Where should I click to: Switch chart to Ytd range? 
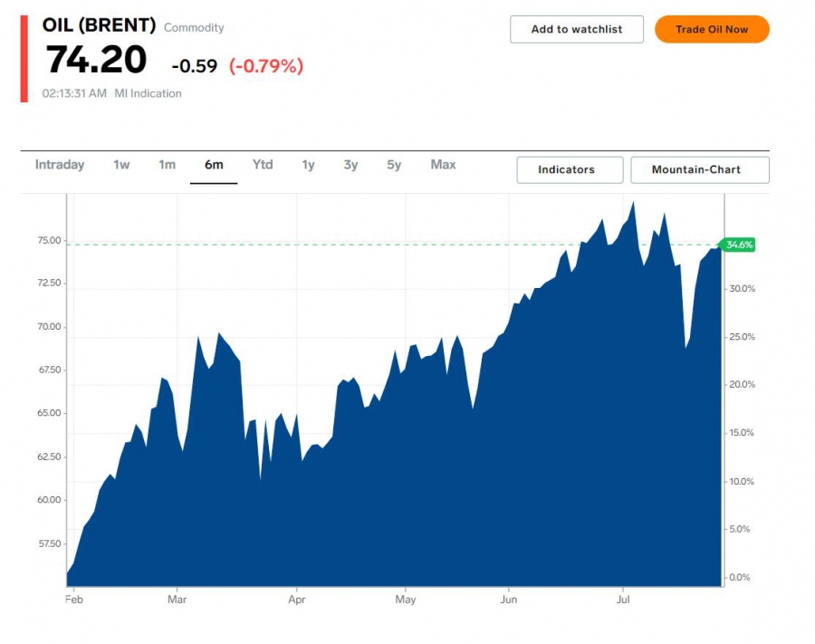tap(263, 165)
